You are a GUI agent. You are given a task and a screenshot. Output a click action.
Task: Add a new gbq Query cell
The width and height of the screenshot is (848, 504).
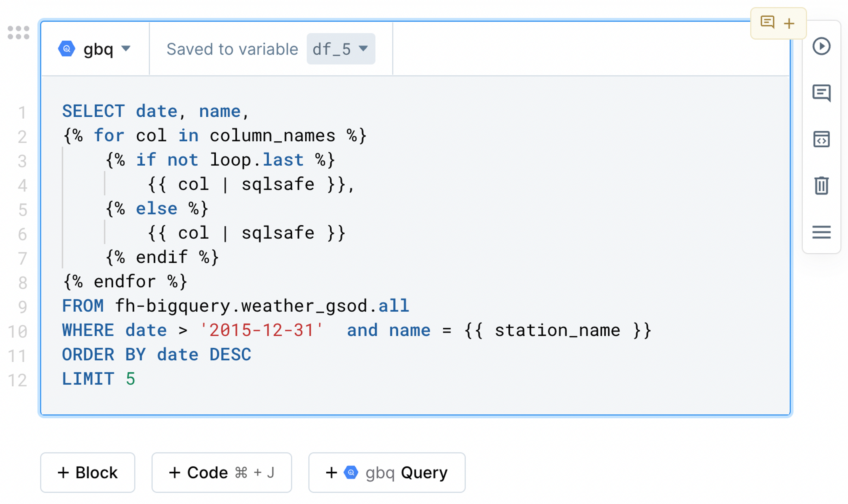387,472
